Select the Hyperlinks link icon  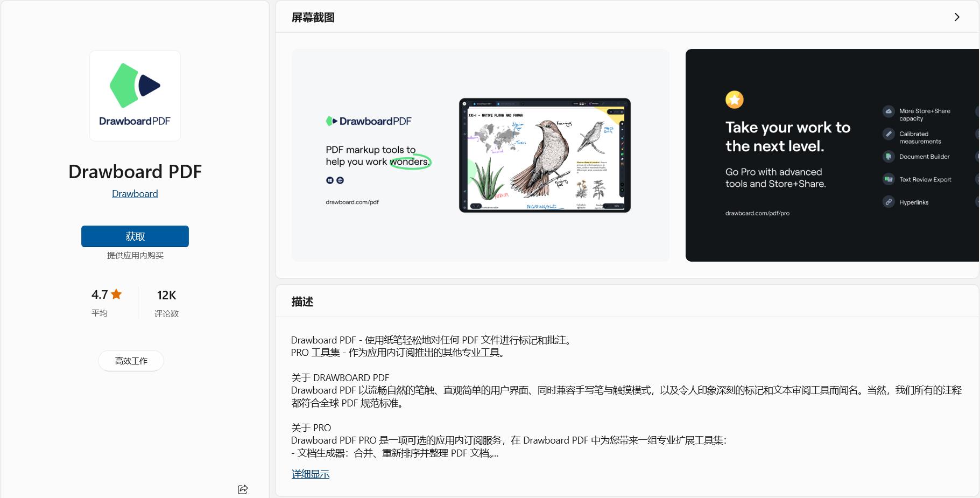889,202
